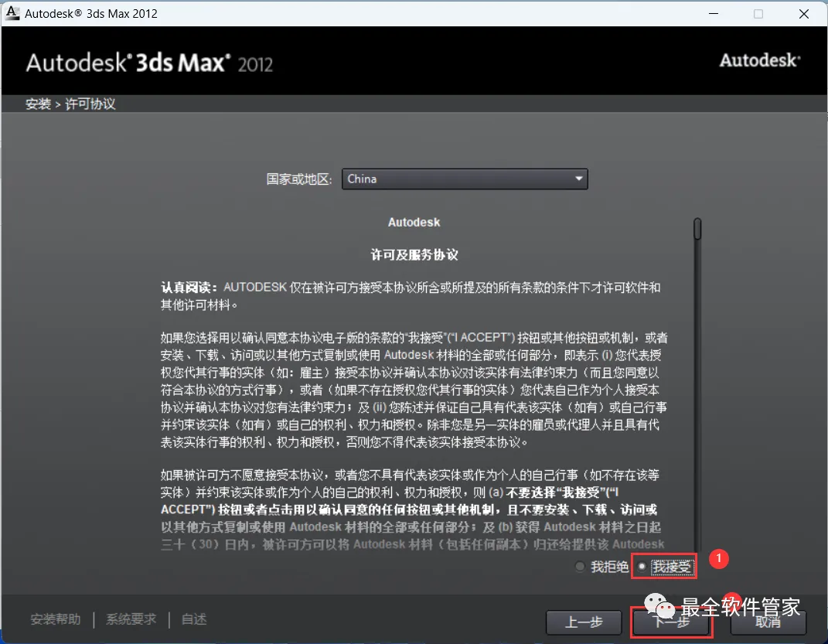
Task: Click the license agreement scrollbar thumb
Action: click(x=697, y=229)
